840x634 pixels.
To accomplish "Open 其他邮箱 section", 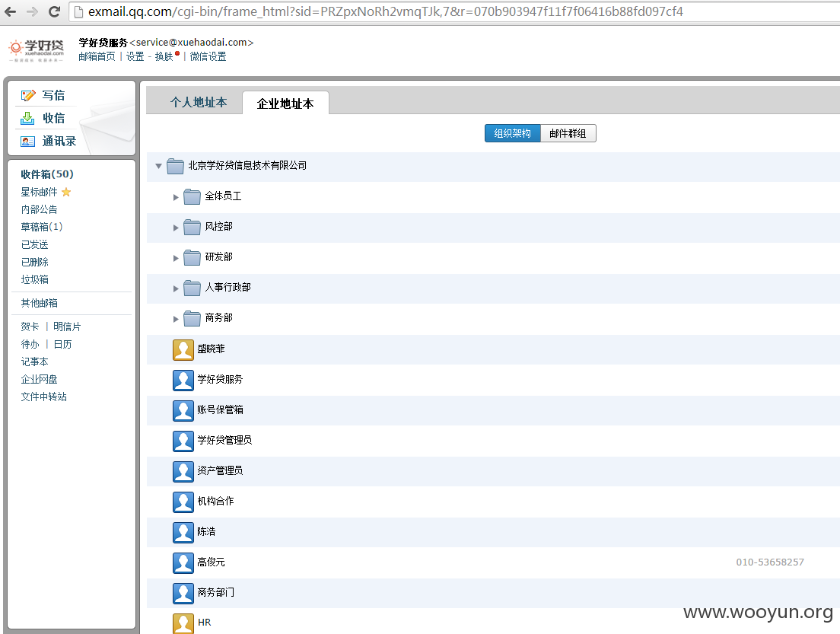I will click(x=39, y=303).
